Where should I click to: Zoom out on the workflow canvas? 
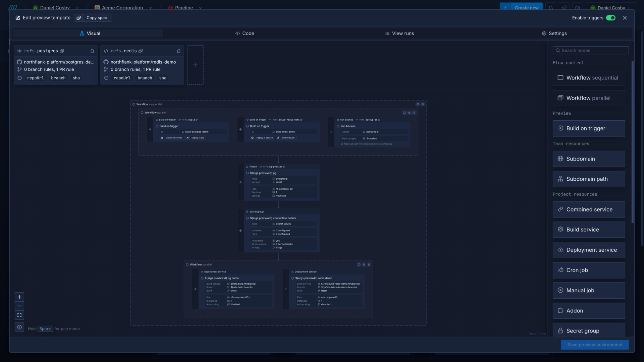19,306
